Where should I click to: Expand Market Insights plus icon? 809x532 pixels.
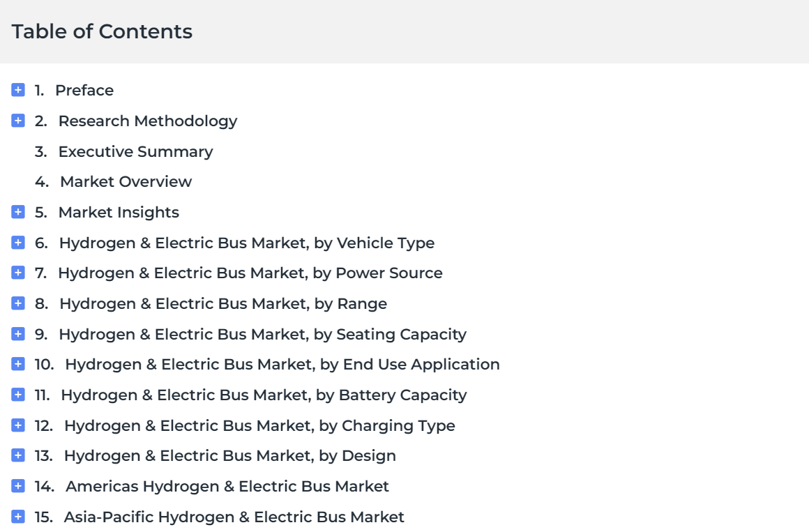pyautogui.click(x=18, y=211)
